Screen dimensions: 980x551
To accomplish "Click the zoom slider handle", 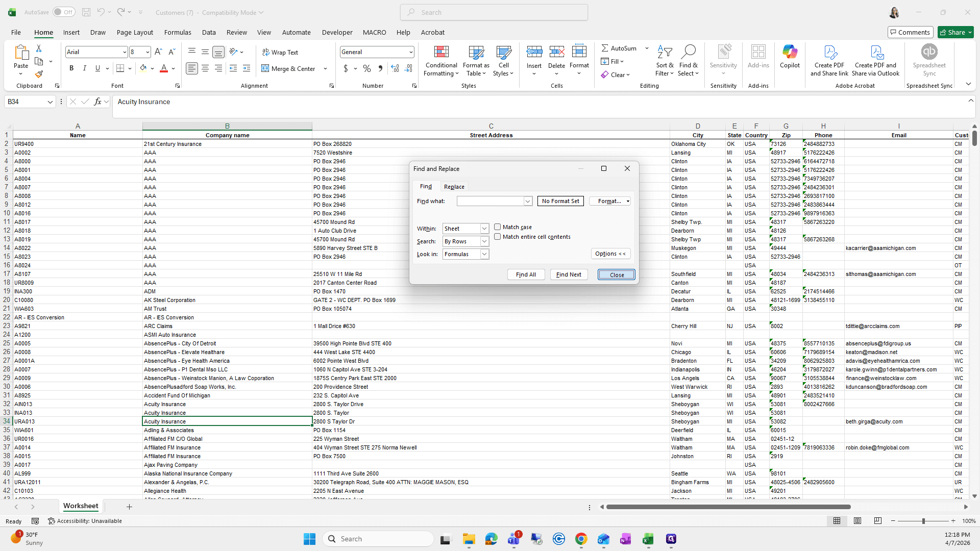I will pos(923,521).
